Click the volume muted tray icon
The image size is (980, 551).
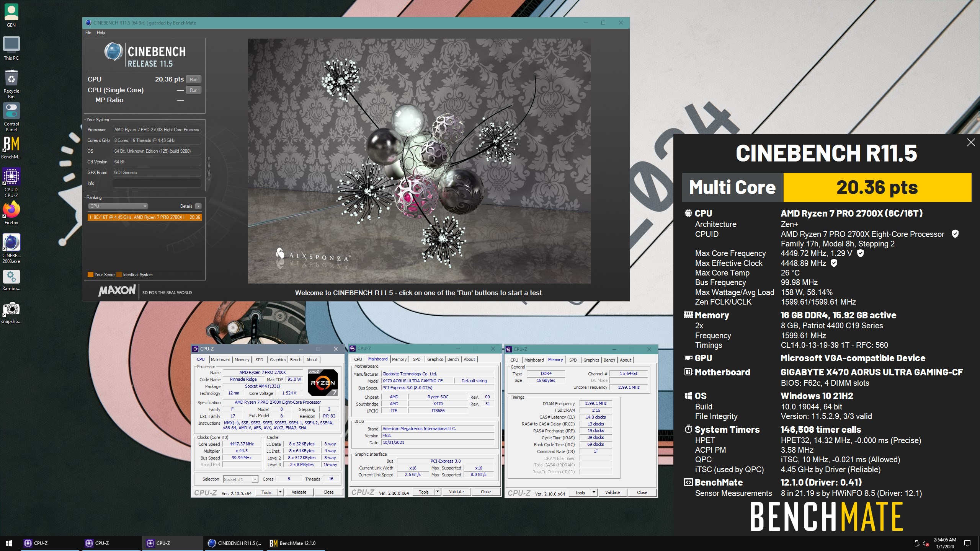[x=926, y=543]
